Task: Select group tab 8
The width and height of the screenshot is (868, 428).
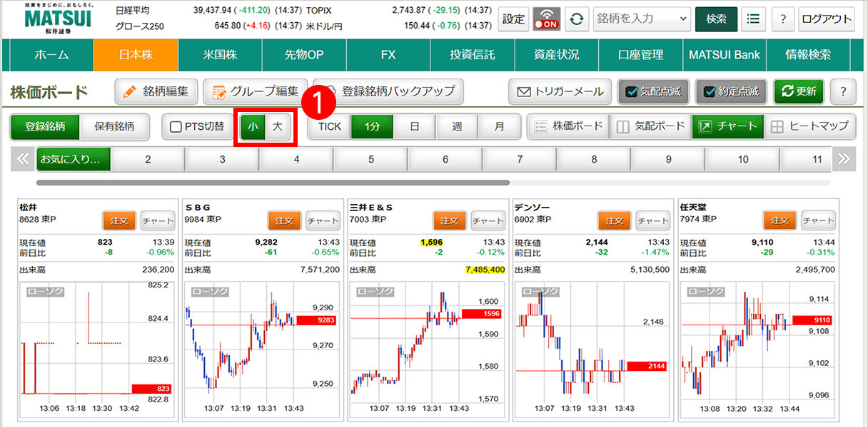Action: pos(595,159)
